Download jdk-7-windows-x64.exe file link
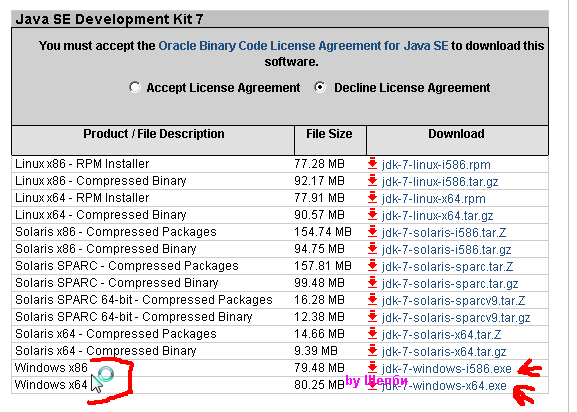Screen dimensions: 577x412 pos(444,386)
